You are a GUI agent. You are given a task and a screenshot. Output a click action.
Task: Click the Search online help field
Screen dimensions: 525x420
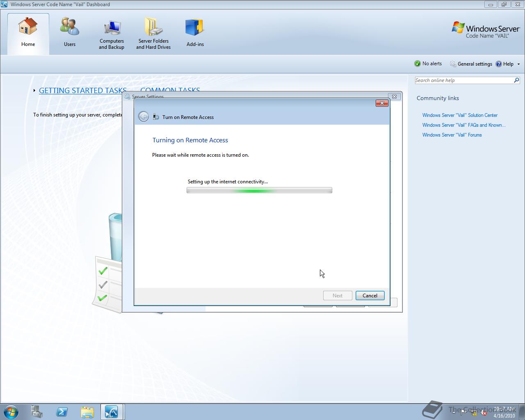(x=463, y=80)
